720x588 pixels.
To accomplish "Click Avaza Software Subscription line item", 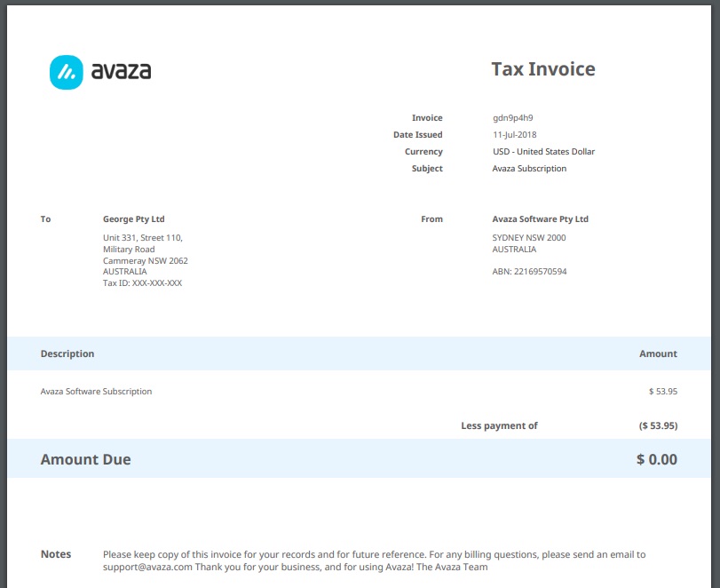I will pyautogui.click(x=96, y=392).
